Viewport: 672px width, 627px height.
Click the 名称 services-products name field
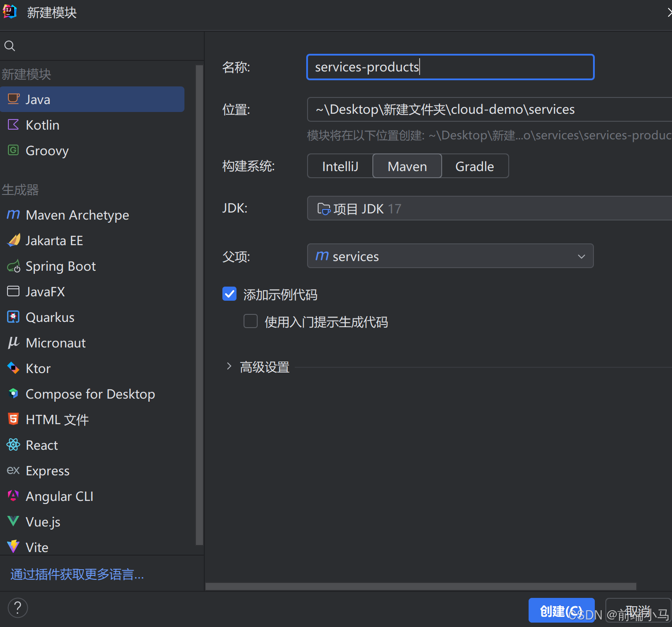450,67
